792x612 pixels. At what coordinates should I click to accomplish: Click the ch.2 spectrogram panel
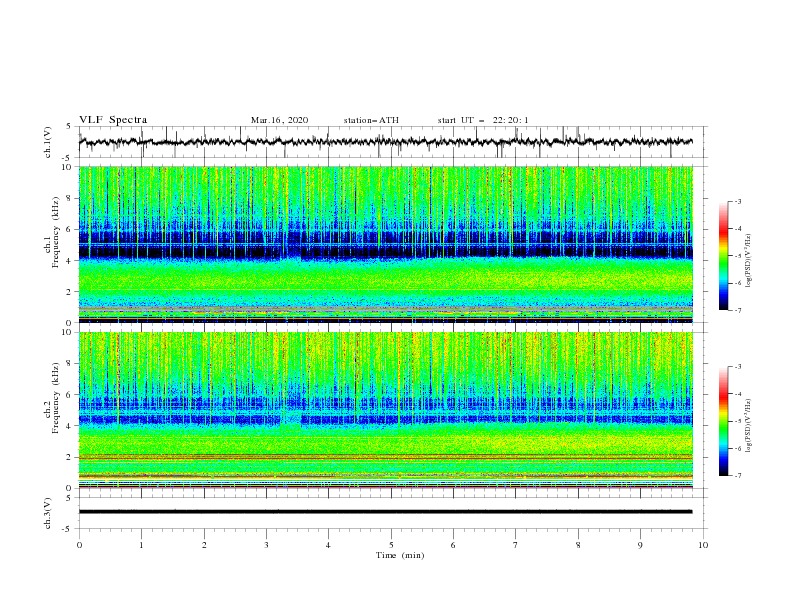(x=386, y=410)
